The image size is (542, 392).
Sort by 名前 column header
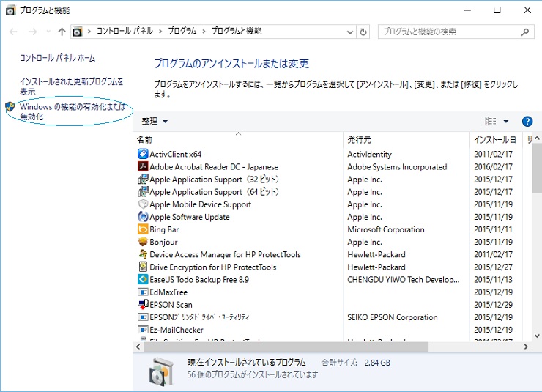pos(238,140)
